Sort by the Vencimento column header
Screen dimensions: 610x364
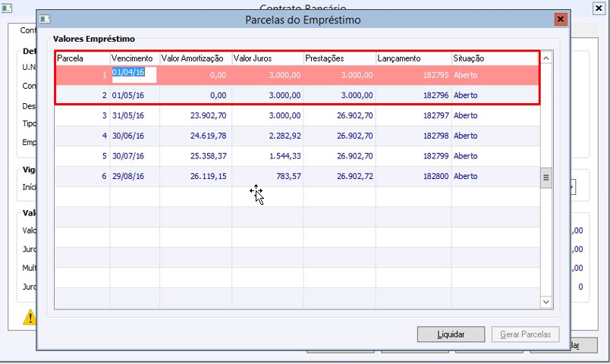tap(134, 58)
